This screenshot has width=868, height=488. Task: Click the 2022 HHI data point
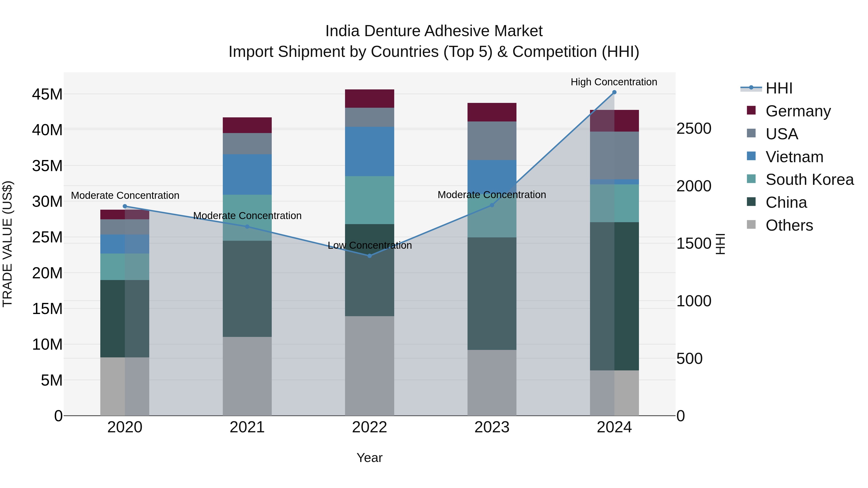tap(370, 256)
